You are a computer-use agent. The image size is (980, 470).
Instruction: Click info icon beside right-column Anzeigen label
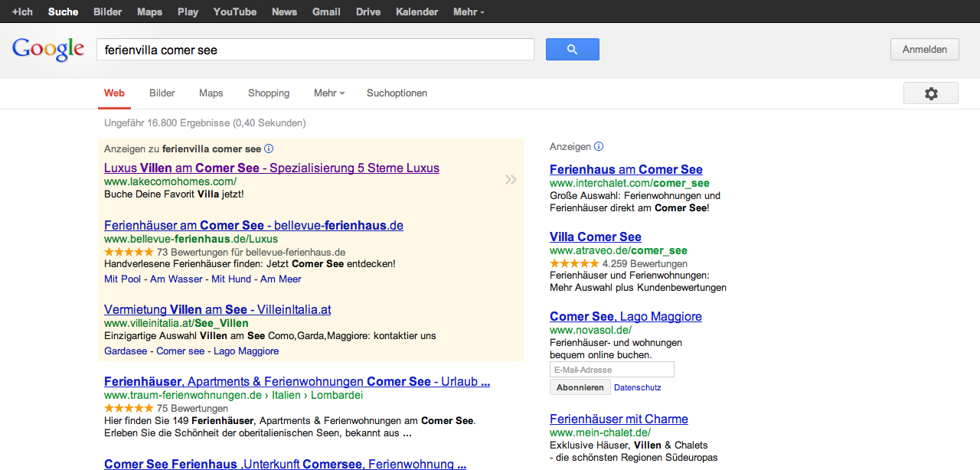[599, 147]
